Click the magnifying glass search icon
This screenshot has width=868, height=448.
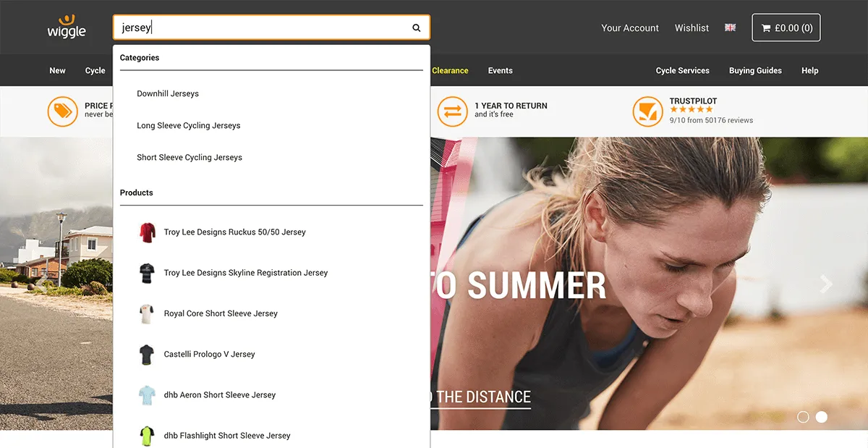click(416, 28)
